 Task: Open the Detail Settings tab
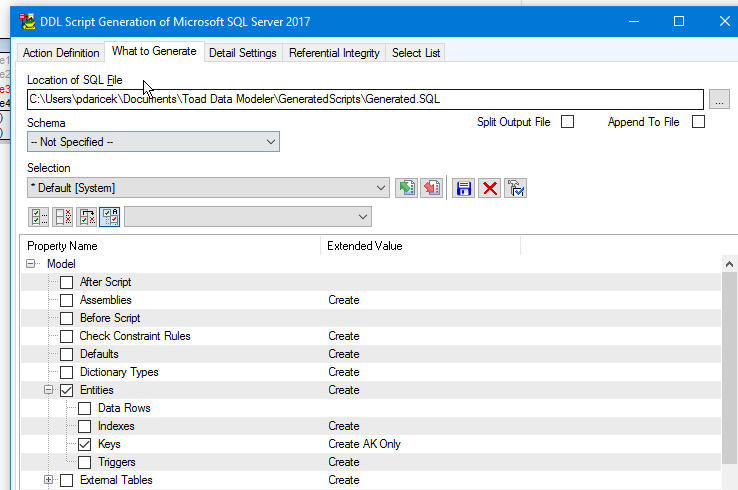pyautogui.click(x=243, y=53)
